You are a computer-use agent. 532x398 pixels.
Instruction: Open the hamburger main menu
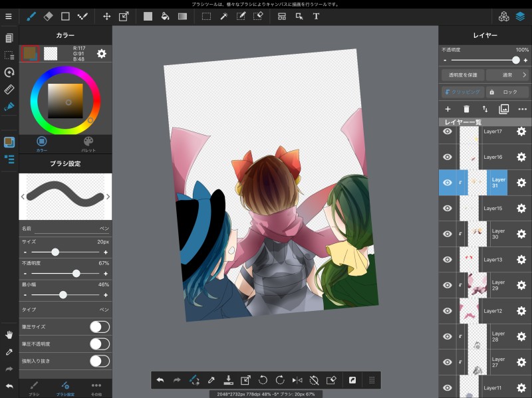9,16
